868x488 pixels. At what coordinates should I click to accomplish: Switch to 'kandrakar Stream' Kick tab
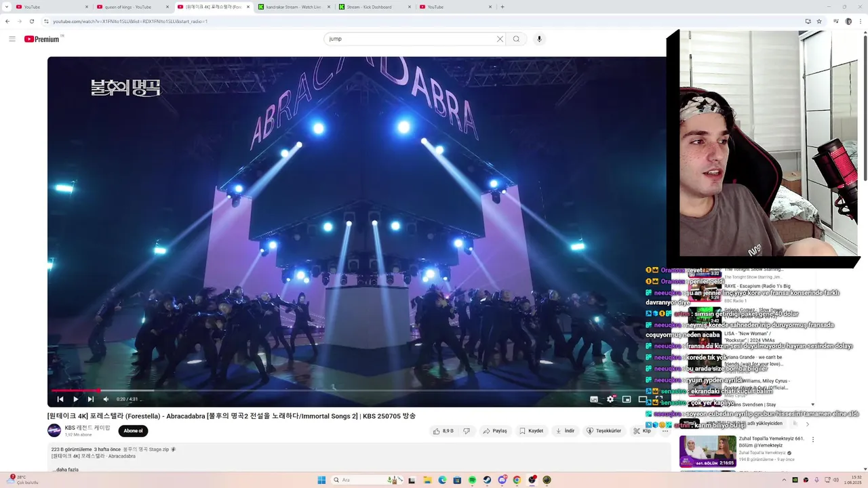pos(293,7)
